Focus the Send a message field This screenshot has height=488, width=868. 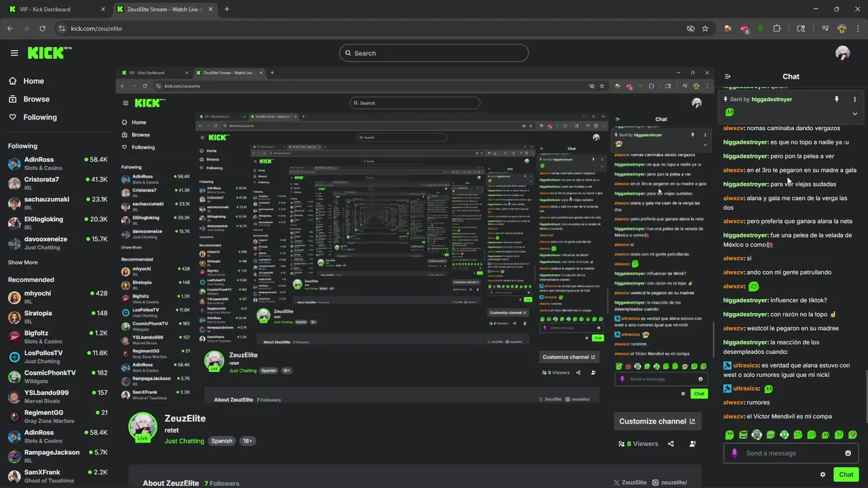(791, 453)
